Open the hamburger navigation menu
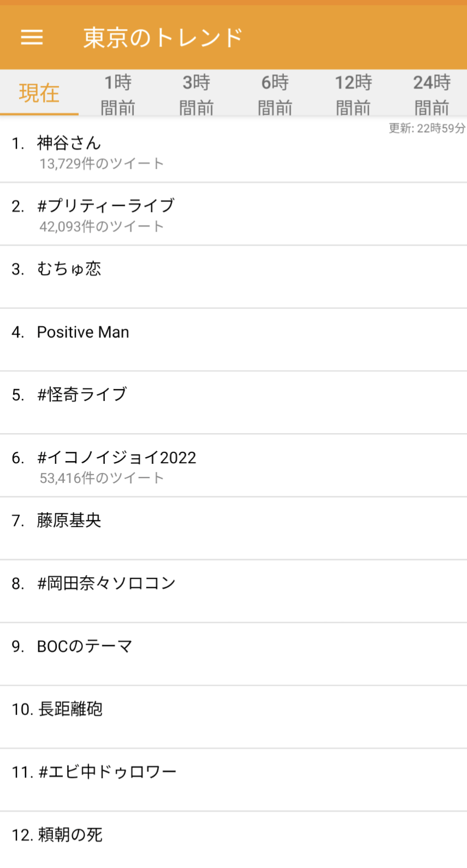 (32, 37)
